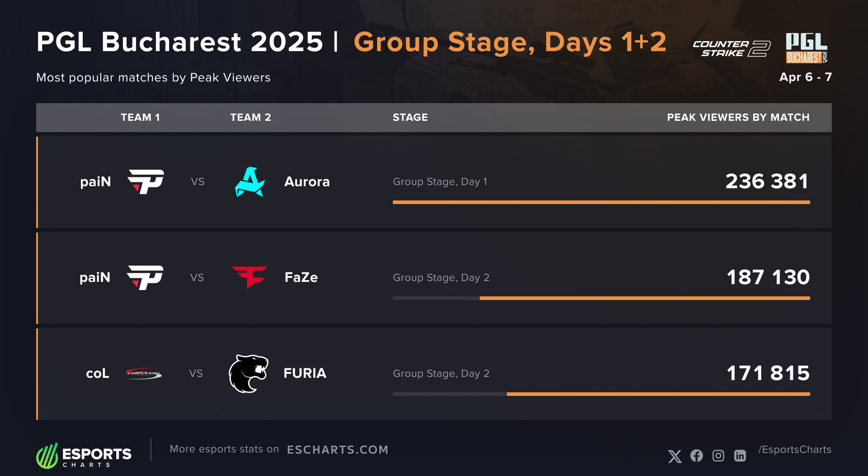The width and height of the screenshot is (868, 476).
Task: Click the paiN logo in first row
Action: (146, 181)
